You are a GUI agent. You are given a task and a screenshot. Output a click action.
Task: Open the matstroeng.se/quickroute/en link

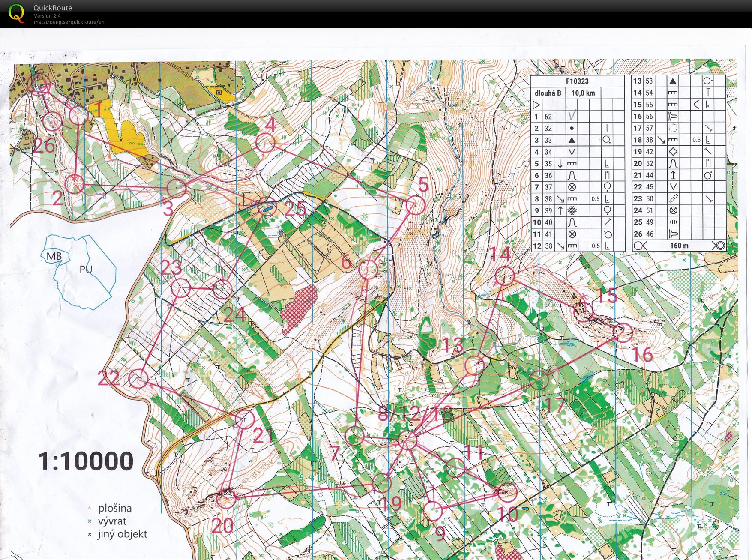69,22
